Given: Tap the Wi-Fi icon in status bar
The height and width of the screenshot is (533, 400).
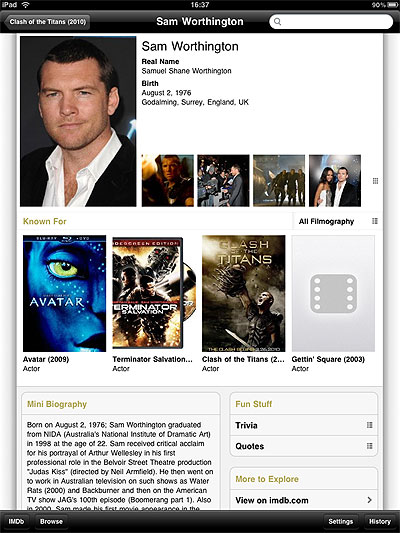Looking at the screenshot, I should point(25,5).
